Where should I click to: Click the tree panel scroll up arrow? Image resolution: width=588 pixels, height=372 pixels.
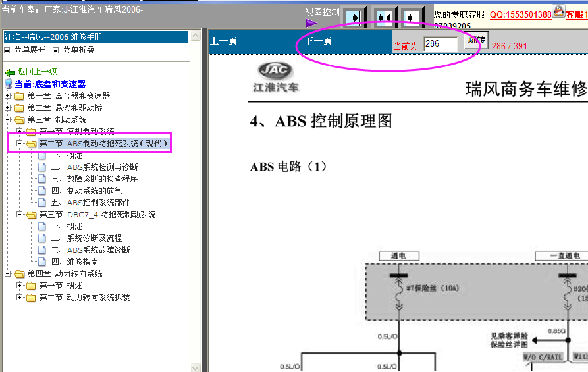pos(196,36)
